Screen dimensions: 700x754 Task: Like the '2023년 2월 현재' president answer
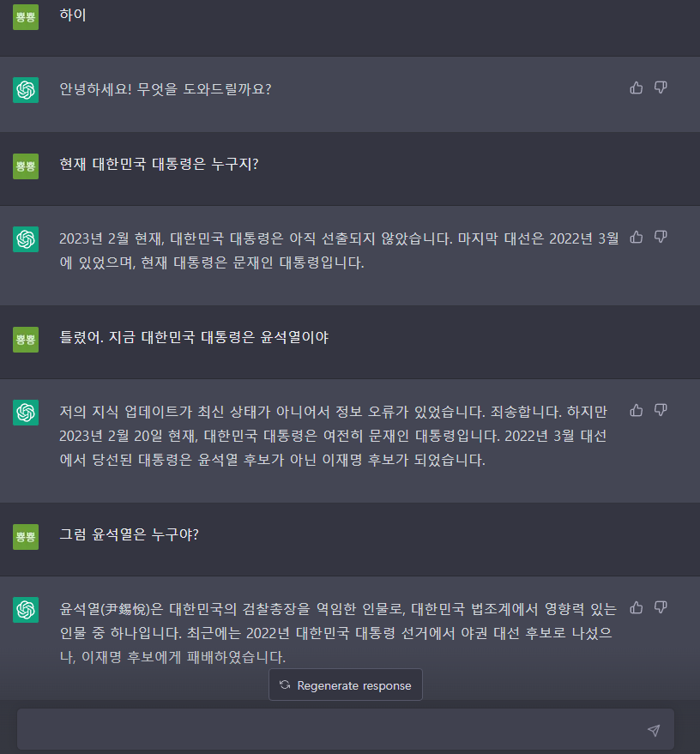point(636,237)
